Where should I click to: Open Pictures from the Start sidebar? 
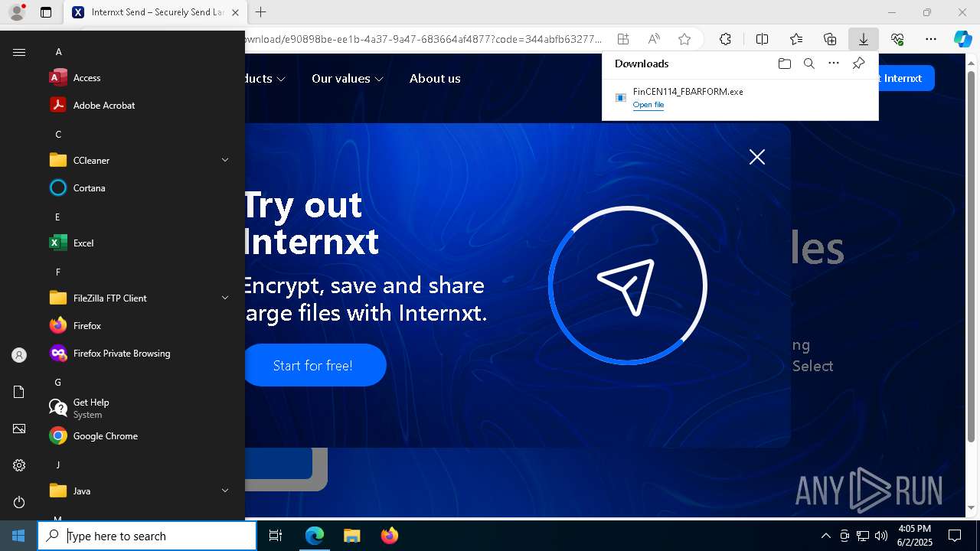pos(19,429)
